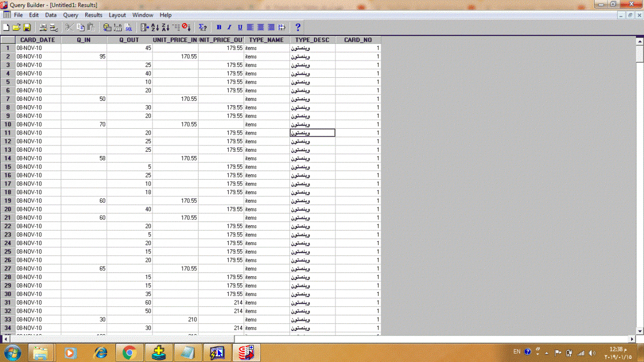644x362 pixels.
Task: Open the Layout menu
Action: pos(117,15)
